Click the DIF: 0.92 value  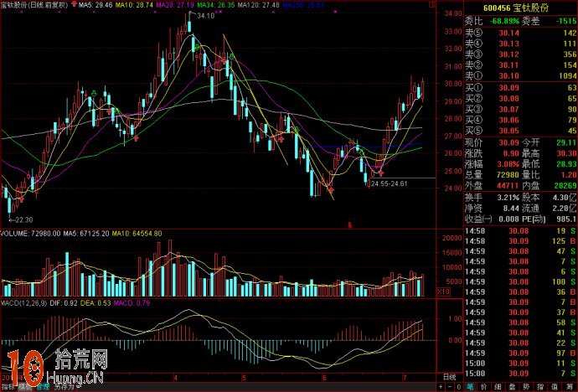coord(64,303)
